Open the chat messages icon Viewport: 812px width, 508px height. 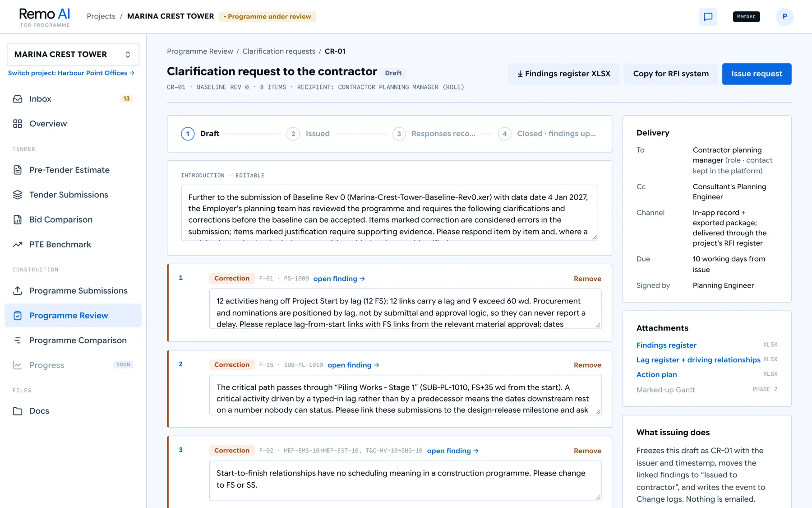coord(708,17)
